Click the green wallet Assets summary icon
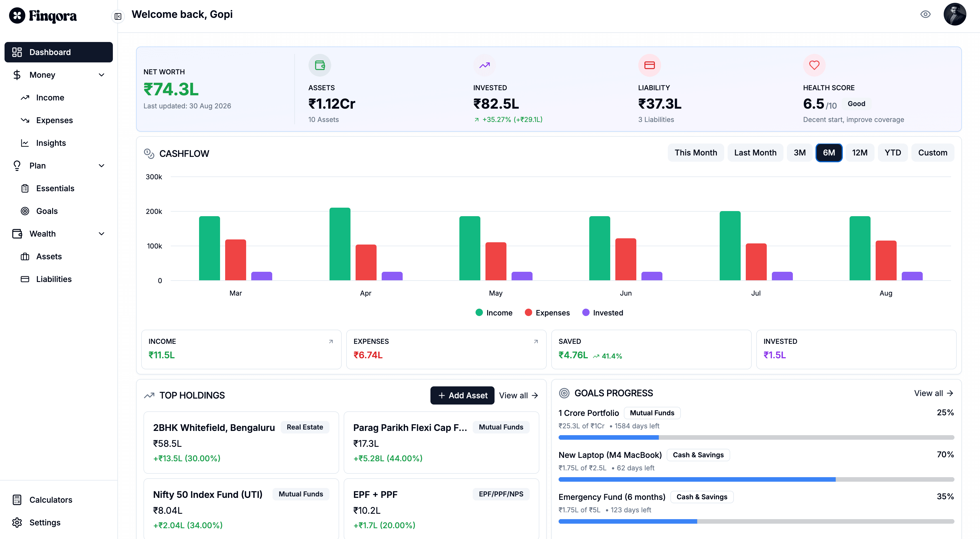Image resolution: width=980 pixels, height=539 pixels. [320, 66]
